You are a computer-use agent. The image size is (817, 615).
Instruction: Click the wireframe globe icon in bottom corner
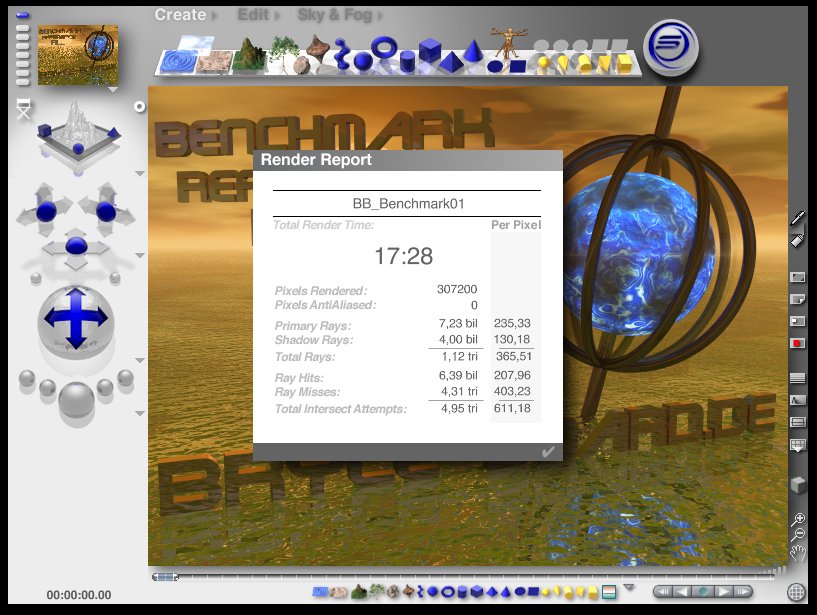(796, 592)
